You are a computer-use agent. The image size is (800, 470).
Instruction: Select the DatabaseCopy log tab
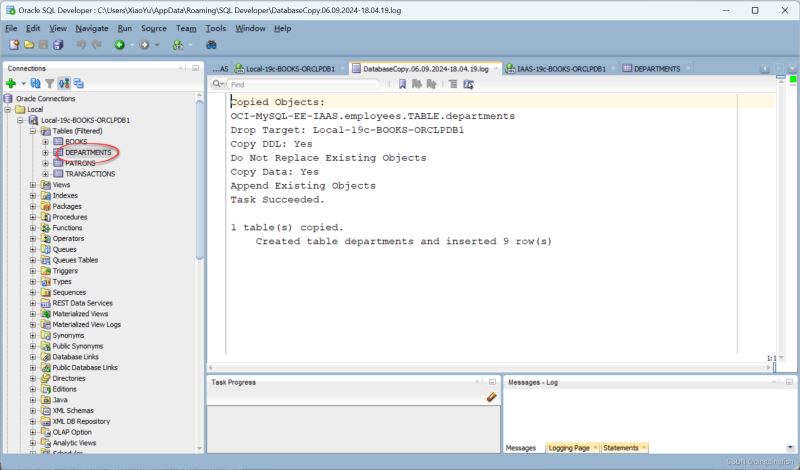pyautogui.click(x=426, y=68)
